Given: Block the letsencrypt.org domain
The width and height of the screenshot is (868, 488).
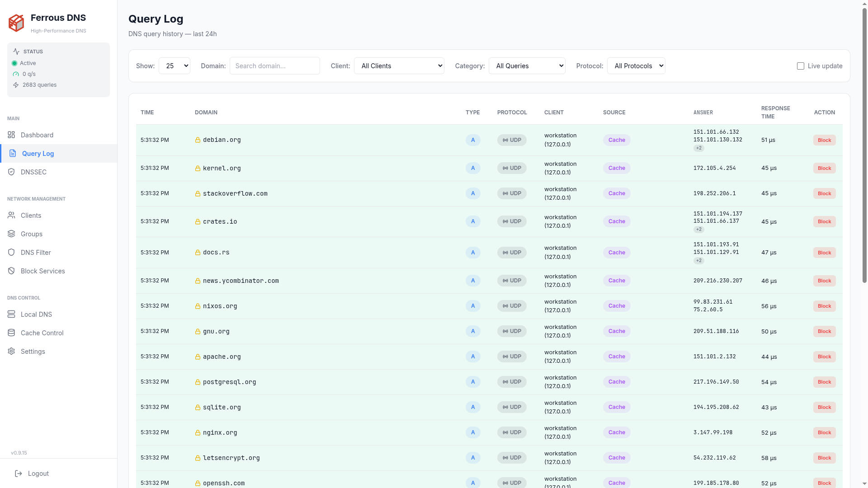Looking at the screenshot, I should [x=824, y=458].
